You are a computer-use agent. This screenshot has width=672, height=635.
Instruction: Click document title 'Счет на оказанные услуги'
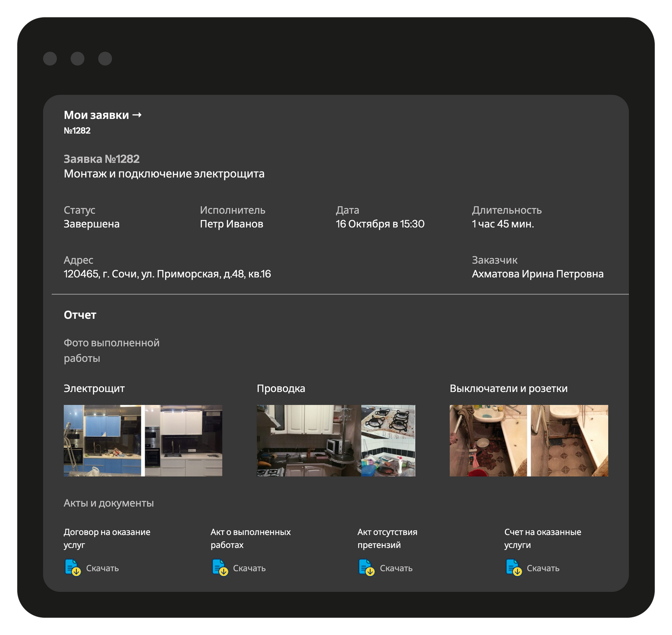click(x=543, y=538)
